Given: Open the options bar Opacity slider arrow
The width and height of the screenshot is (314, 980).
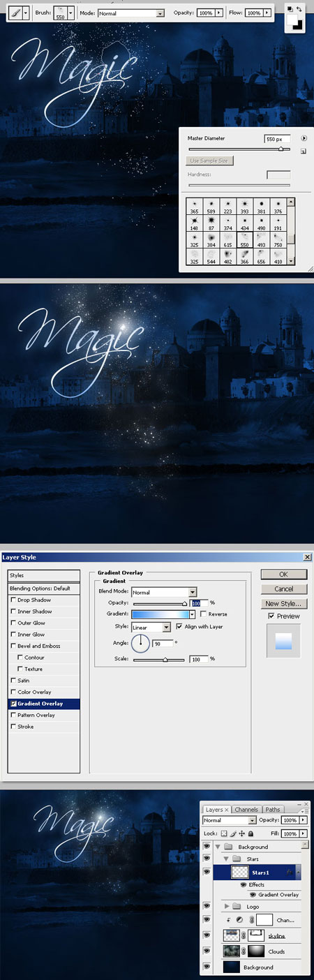Looking at the screenshot, I should [x=220, y=13].
